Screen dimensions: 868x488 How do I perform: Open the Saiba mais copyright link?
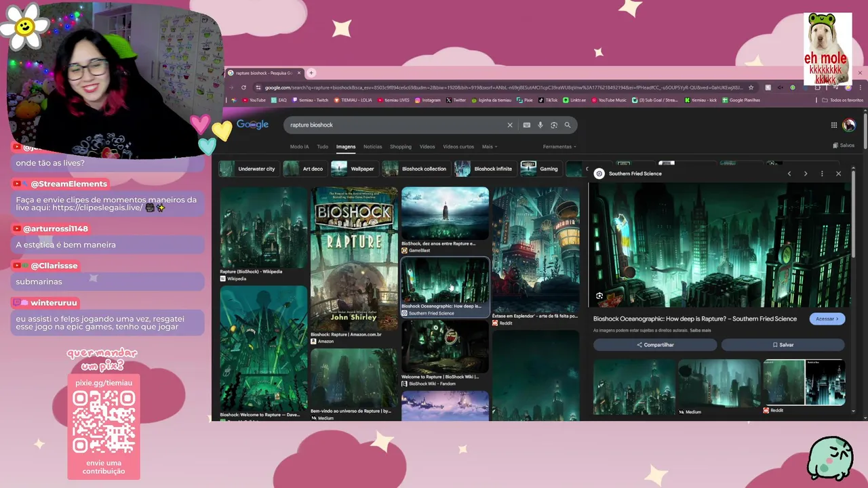[700, 331]
